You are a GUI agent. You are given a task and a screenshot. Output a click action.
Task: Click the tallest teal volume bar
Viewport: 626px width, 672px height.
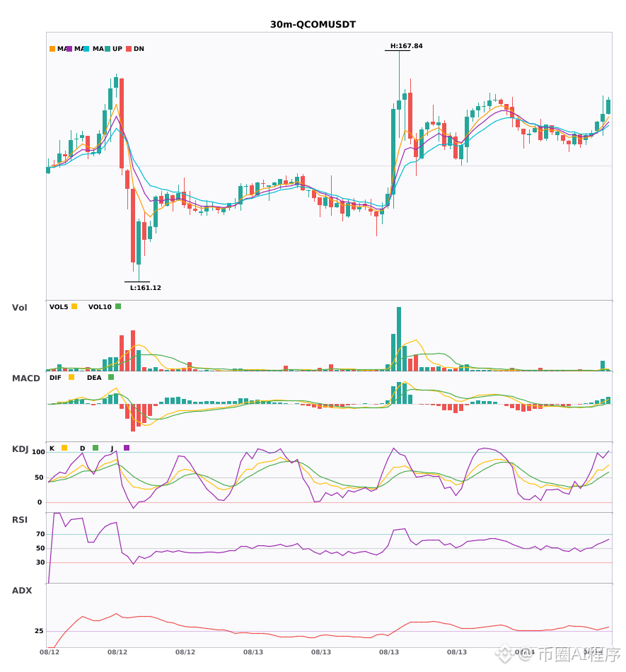pyautogui.click(x=399, y=339)
